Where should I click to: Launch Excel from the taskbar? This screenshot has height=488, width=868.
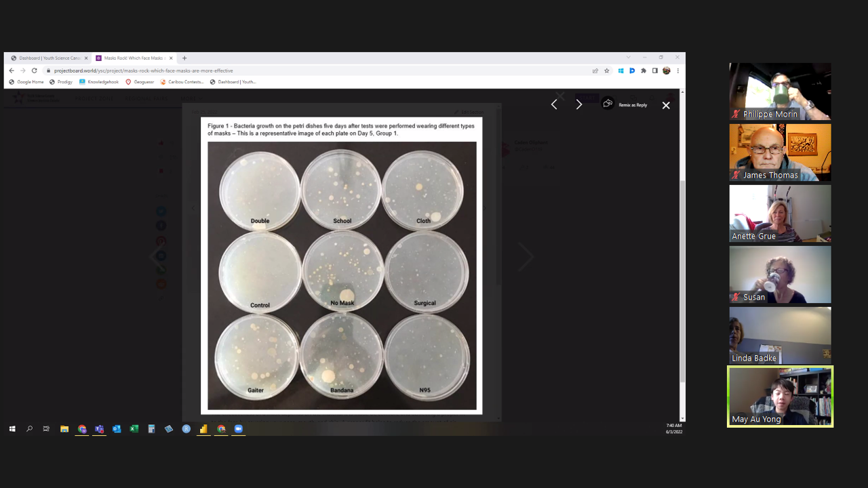[x=134, y=429]
